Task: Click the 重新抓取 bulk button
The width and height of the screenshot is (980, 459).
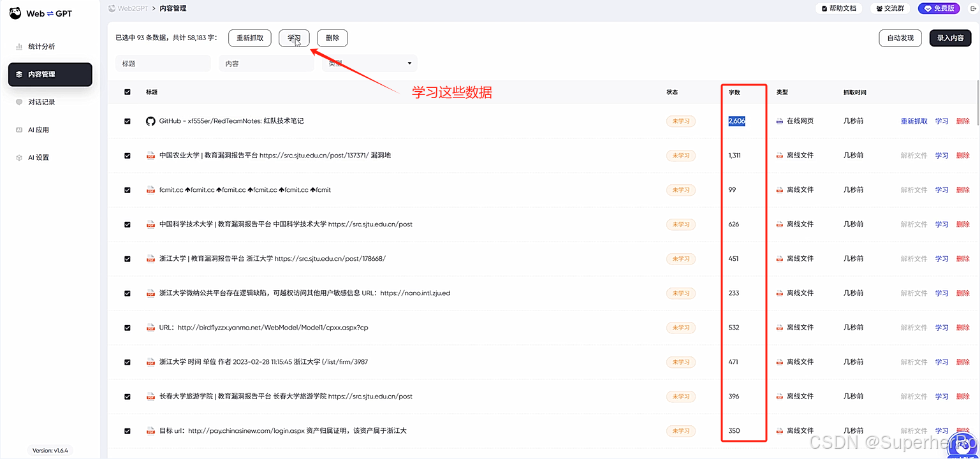Action: pyautogui.click(x=250, y=38)
